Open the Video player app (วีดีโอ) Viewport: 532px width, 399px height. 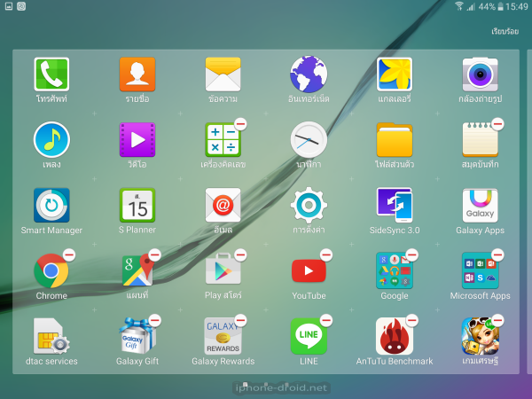[x=137, y=140]
